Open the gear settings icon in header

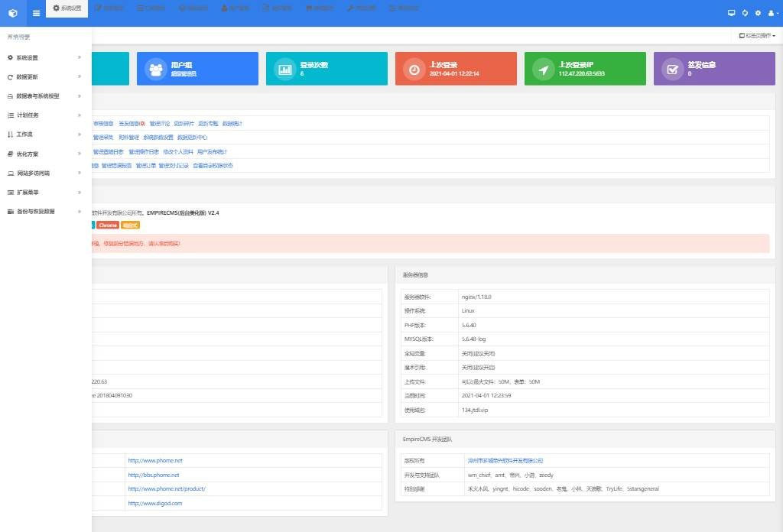click(x=758, y=13)
